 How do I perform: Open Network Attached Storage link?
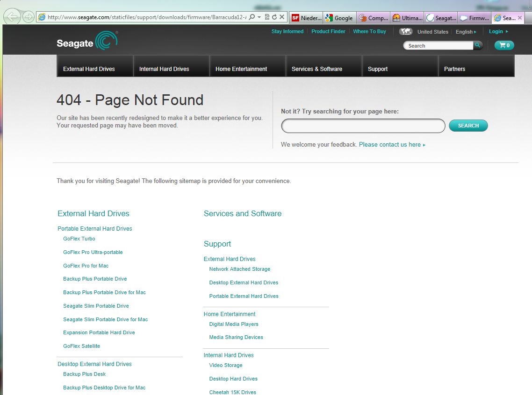[x=240, y=269]
